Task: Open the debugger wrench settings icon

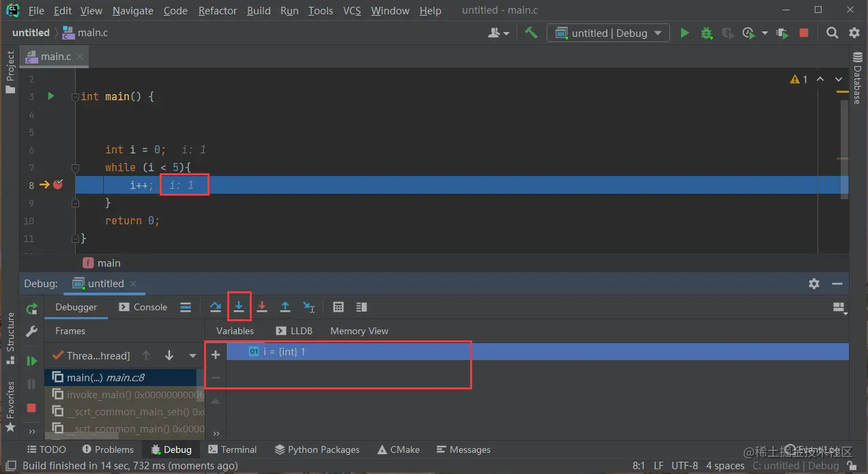Action: point(31,331)
